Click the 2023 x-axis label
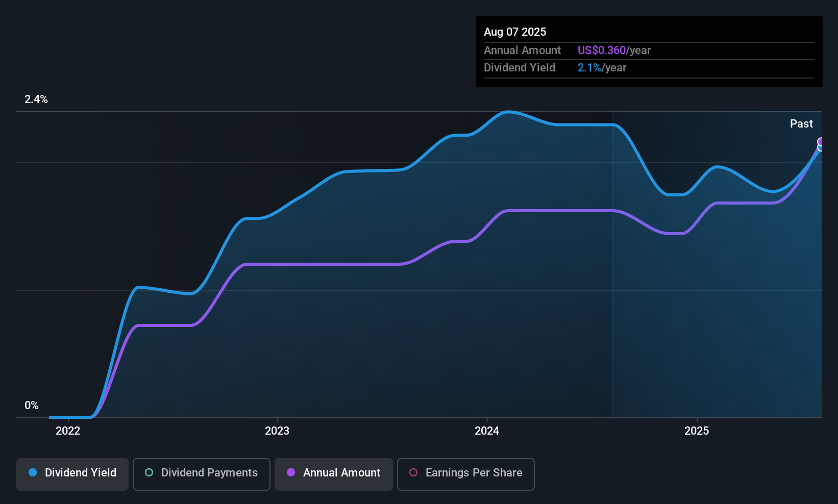 [x=277, y=431]
